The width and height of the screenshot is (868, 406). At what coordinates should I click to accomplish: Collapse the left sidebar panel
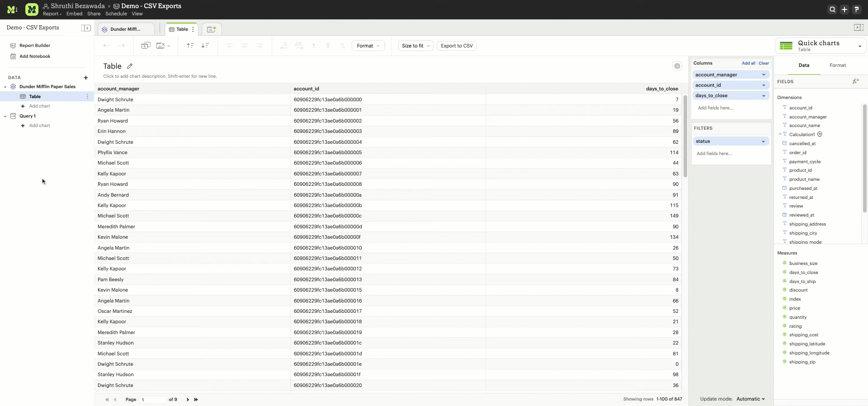pyautogui.click(x=86, y=28)
